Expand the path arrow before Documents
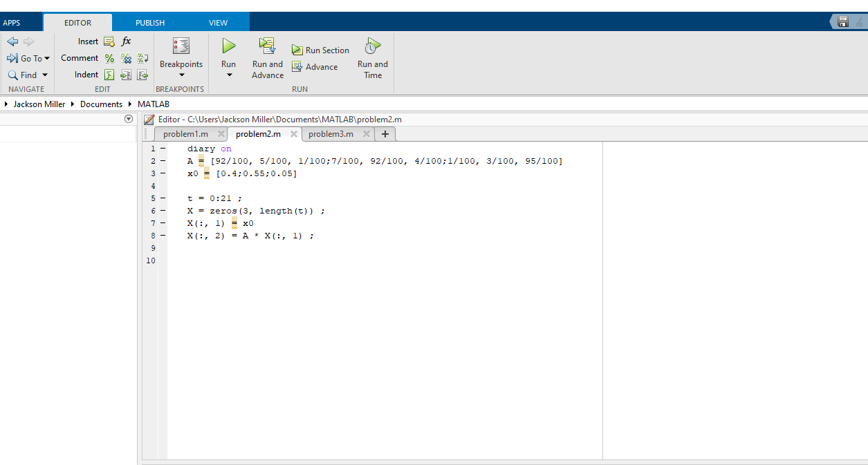Screen dimensions: 868x465 [x=73, y=104]
